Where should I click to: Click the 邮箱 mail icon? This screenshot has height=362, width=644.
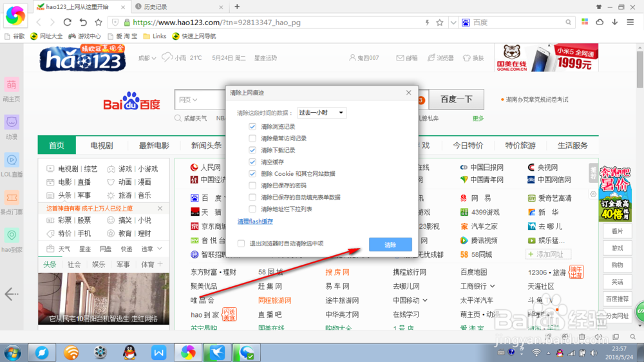400,58
